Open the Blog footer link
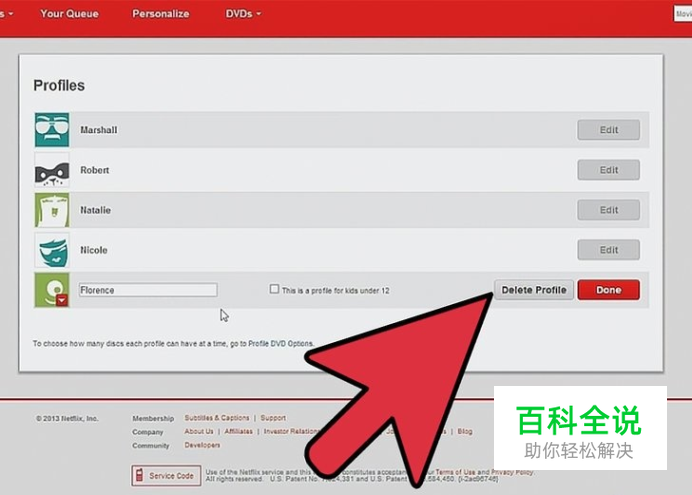Image resolution: width=692 pixels, height=495 pixels. 465,431
